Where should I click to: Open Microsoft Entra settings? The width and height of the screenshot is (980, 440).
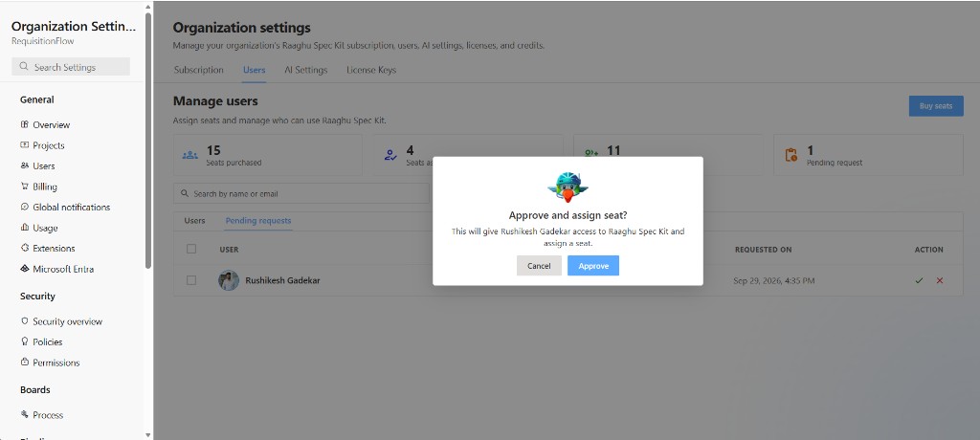[63, 270]
